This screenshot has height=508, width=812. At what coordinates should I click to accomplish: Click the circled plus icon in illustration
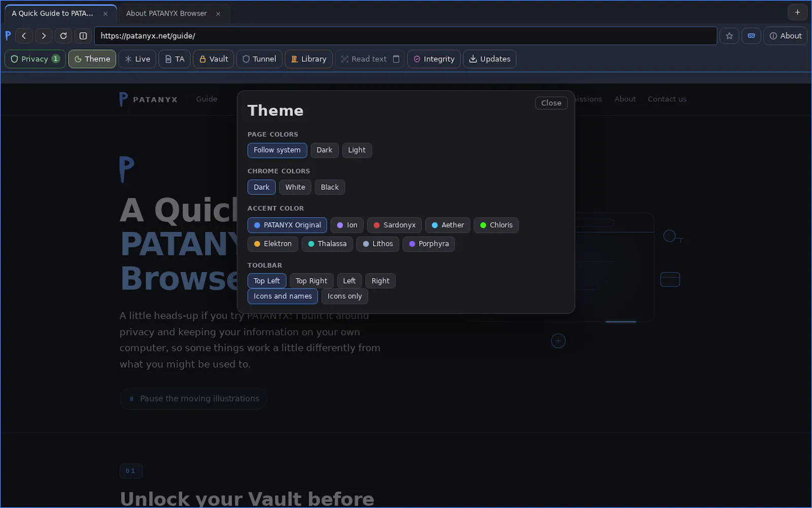(558, 341)
